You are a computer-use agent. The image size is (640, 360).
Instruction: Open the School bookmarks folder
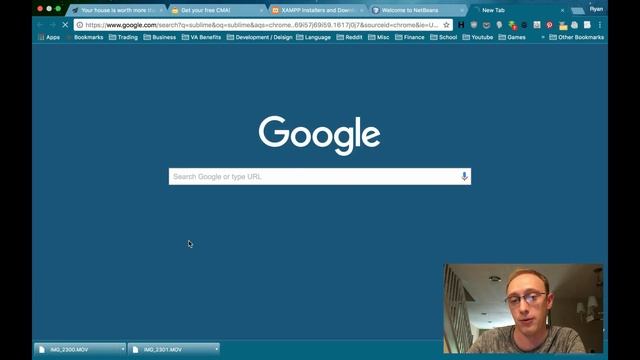[x=444, y=37]
